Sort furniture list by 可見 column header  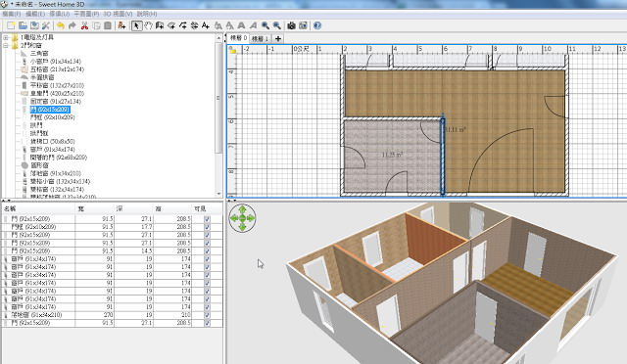click(207, 209)
